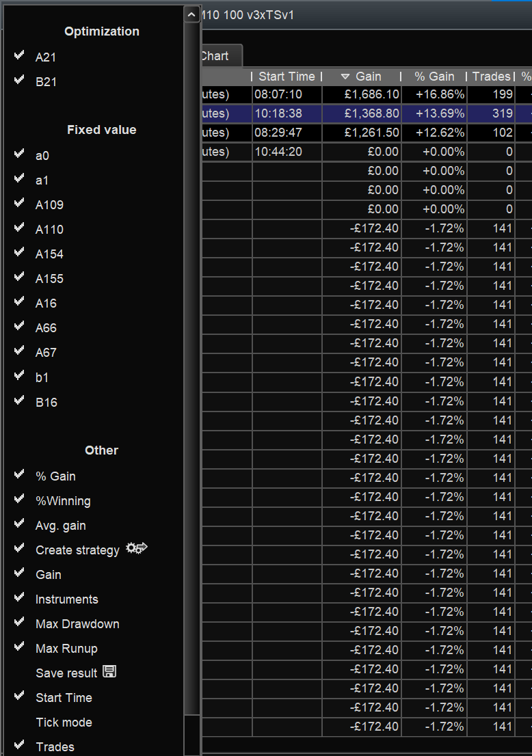Viewport: 532px width, 756px height.
Task: Select the row with gain £1,686.10
Action: pyautogui.click(x=367, y=94)
